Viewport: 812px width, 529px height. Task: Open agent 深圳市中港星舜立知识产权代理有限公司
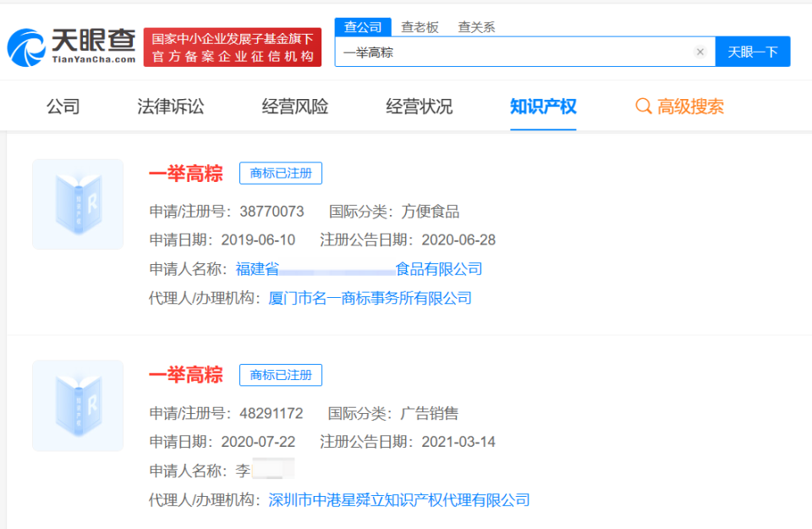point(399,500)
